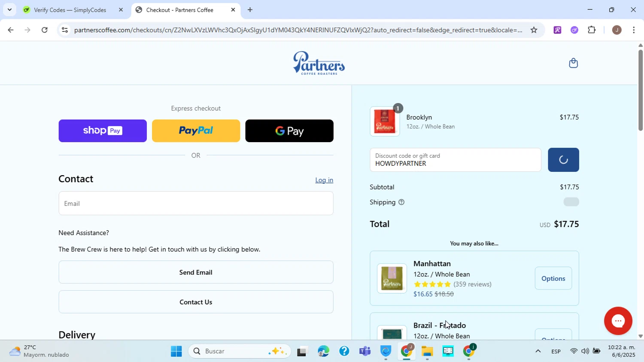Click Manhattan 359 reviews star rating
This screenshot has height=362, width=644.
tap(453, 284)
